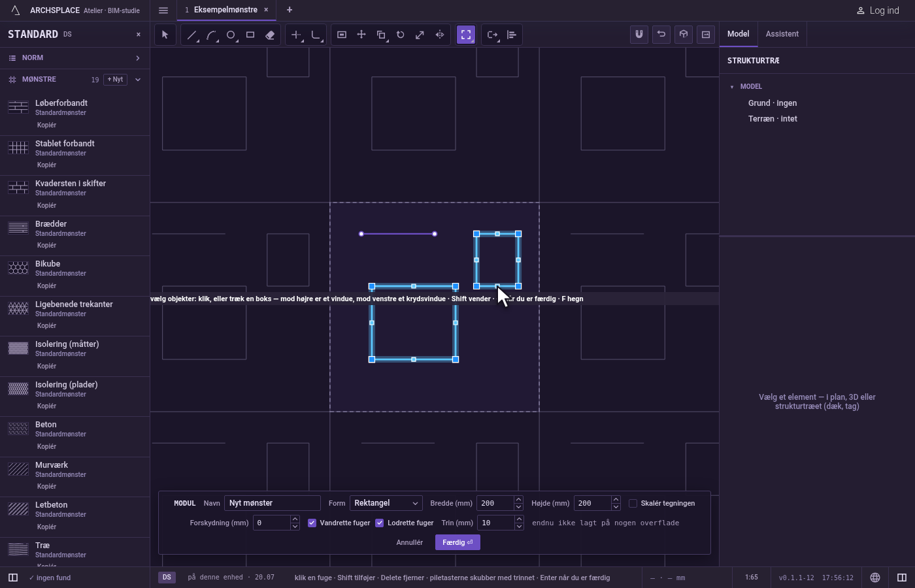Toggle the Vandrette fuger checkbox
Viewport: 915px width, 588px height.
pyautogui.click(x=312, y=523)
